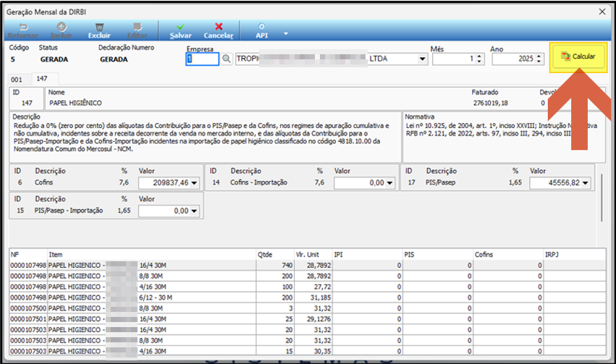
Task: Click the ID 147 value field
Action: point(27,103)
